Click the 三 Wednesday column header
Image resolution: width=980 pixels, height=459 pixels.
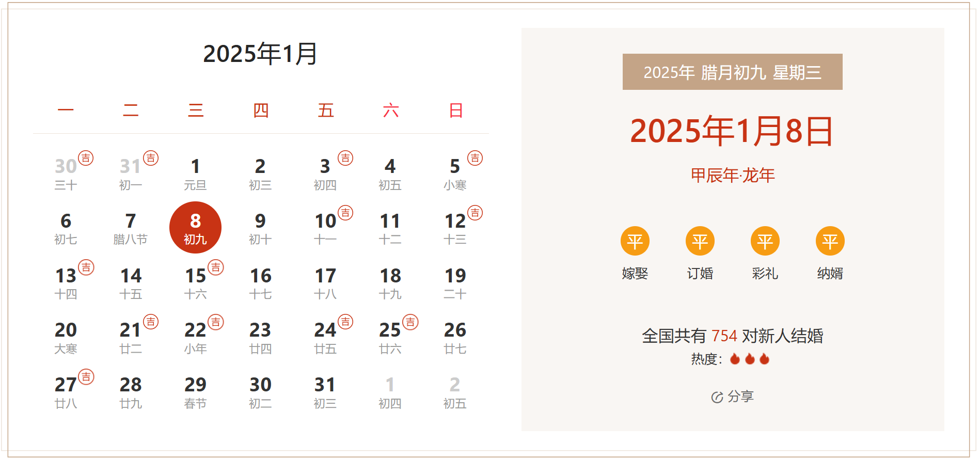point(196,110)
